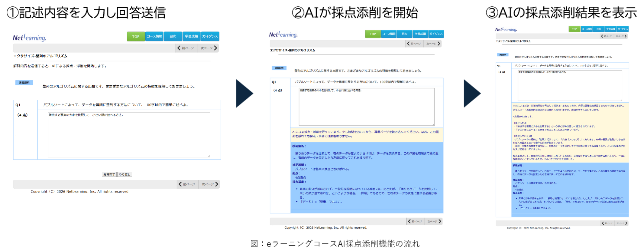Viewport: 644px width, 251px height.
Task: Click bottom 前ページ arrow in first screen
Action: click(x=187, y=184)
